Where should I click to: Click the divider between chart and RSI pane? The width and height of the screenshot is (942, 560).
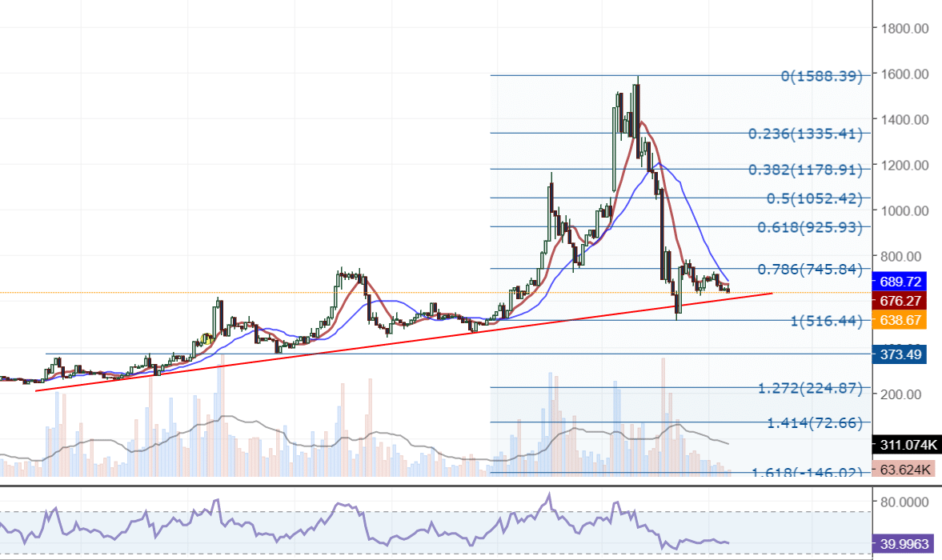pyautogui.click(x=471, y=485)
